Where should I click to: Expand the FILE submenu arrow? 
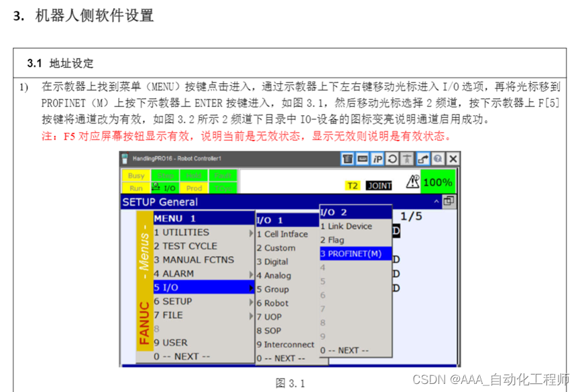pos(251,316)
